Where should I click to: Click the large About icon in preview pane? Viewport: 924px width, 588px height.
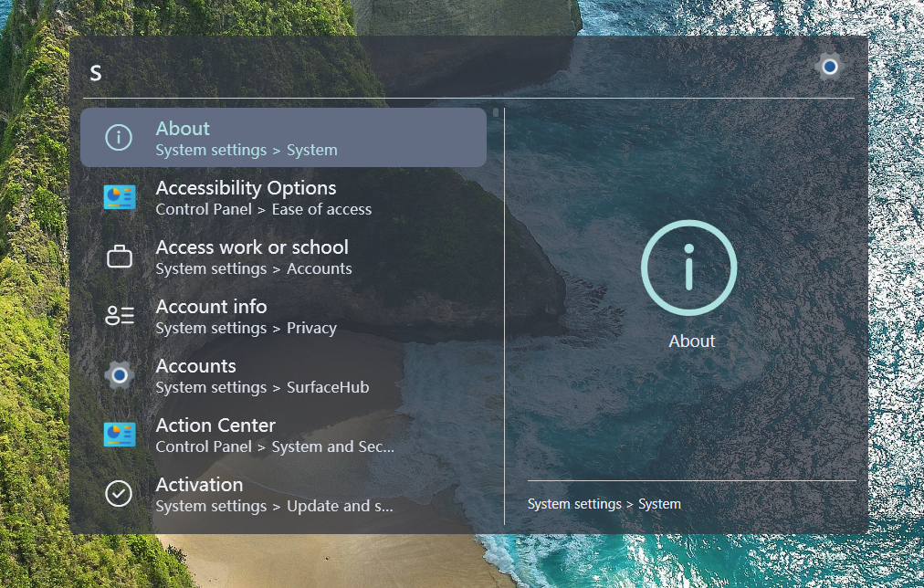coord(688,268)
